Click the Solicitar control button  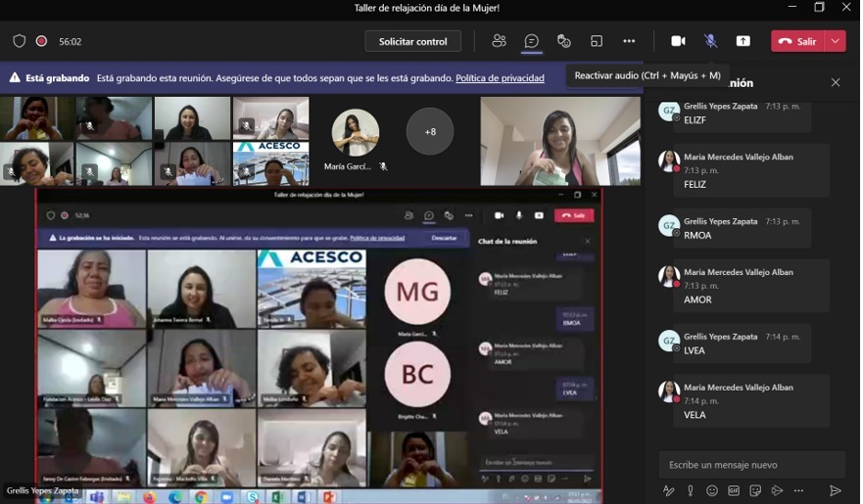coord(412,41)
